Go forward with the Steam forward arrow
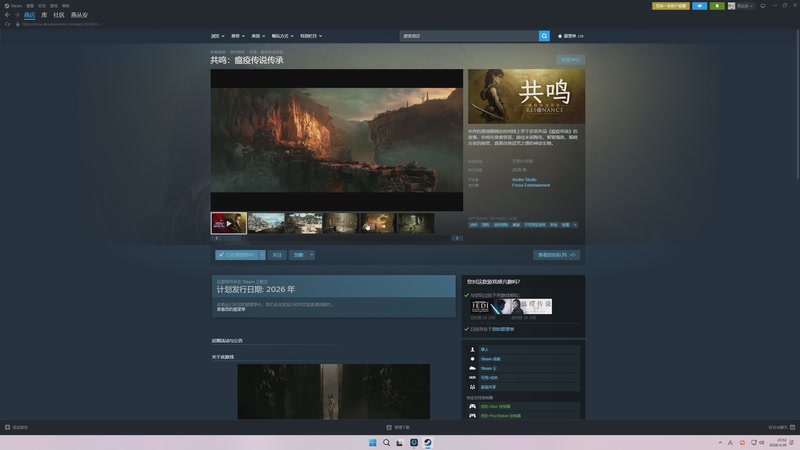Viewport: 800px width, 450px height. click(x=17, y=15)
